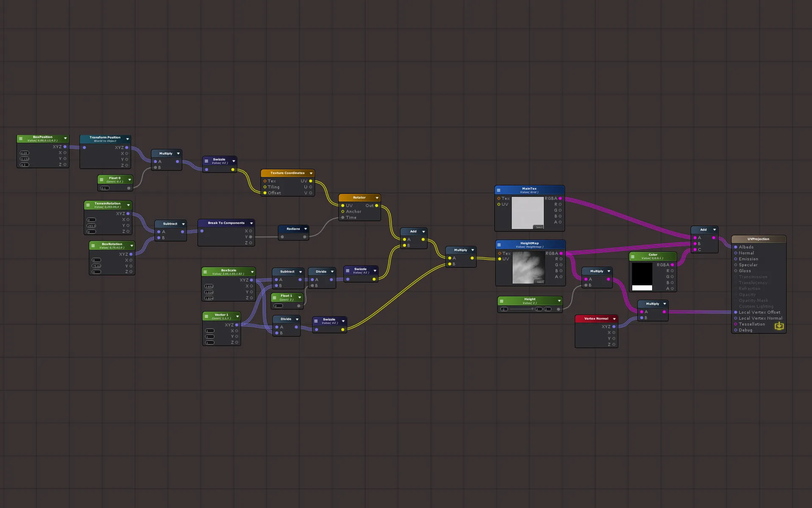Open the TerrainRotation node dropdown arrow
This screenshot has width=812, height=508.
point(129,205)
